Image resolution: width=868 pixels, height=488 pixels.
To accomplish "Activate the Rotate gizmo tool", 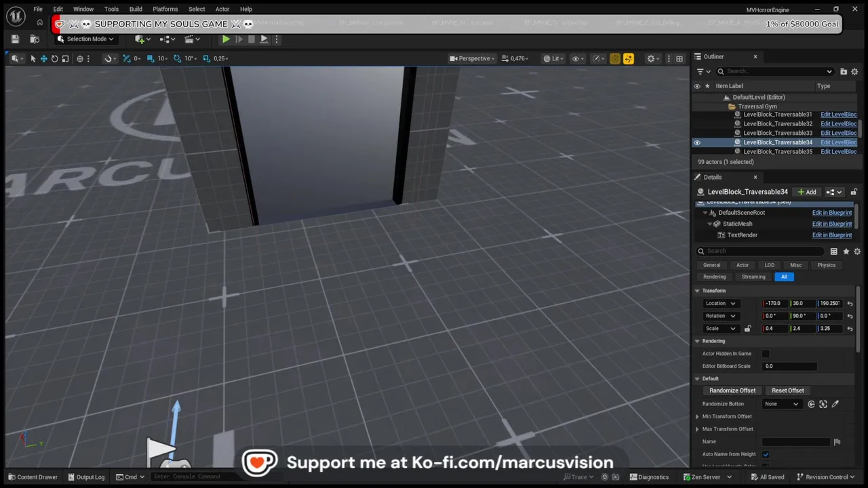I will click(x=54, y=58).
